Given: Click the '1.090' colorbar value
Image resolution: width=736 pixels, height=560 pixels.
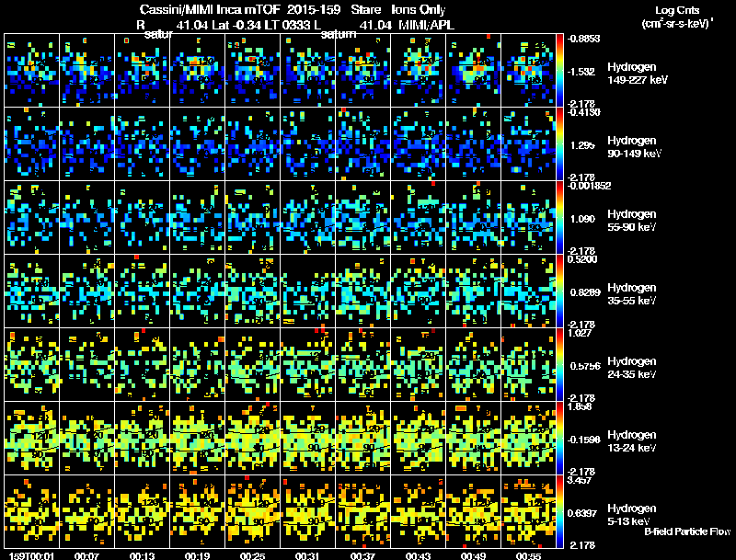Looking at the screenshot, I should 582,219.
